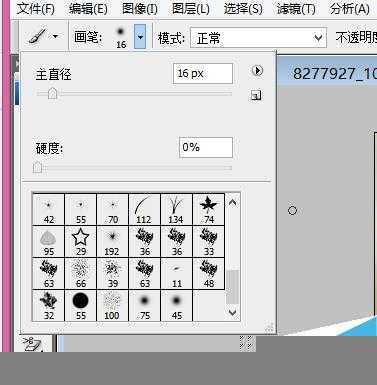Click the 8277927 document title tab

(334, 73)
